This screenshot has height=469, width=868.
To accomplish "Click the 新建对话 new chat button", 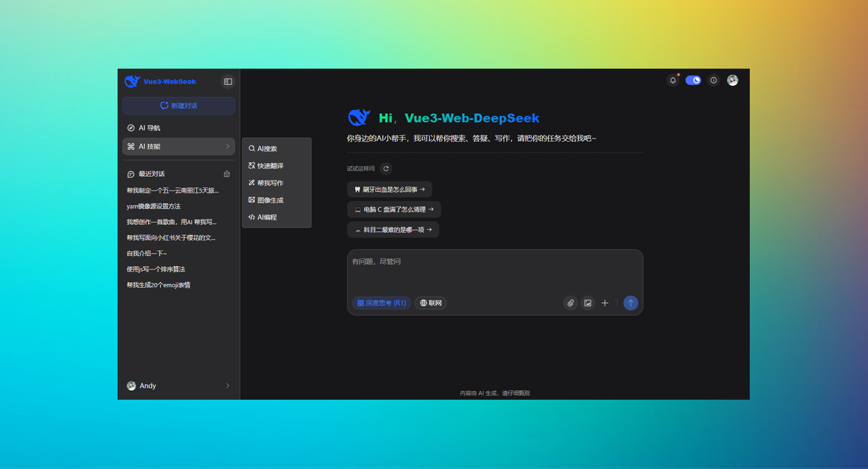I will tap(178, 105).
